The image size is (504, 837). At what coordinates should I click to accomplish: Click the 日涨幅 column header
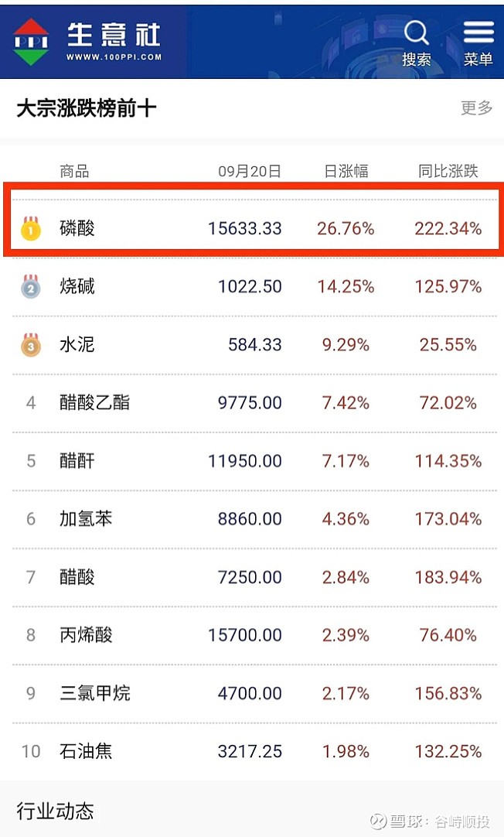(346, 172)
